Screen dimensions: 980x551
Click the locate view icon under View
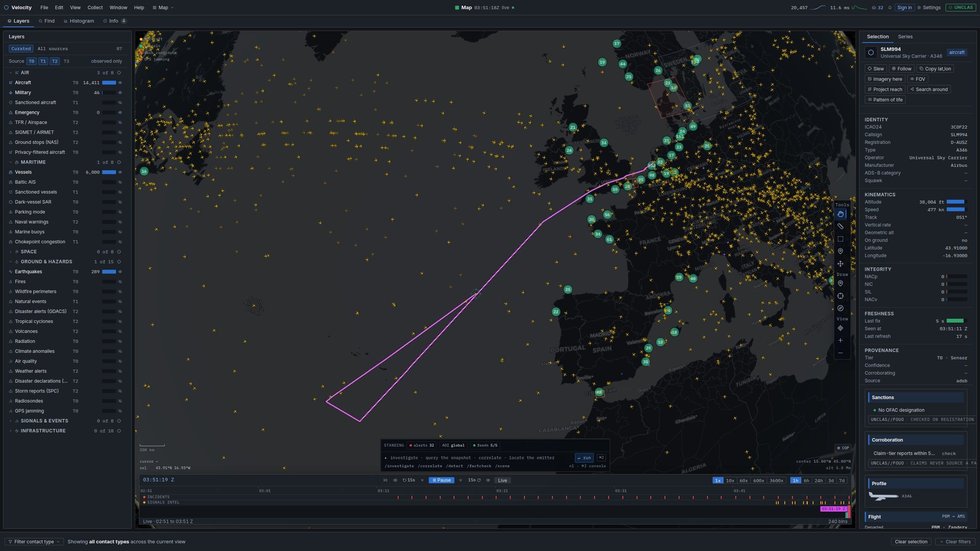840,328
